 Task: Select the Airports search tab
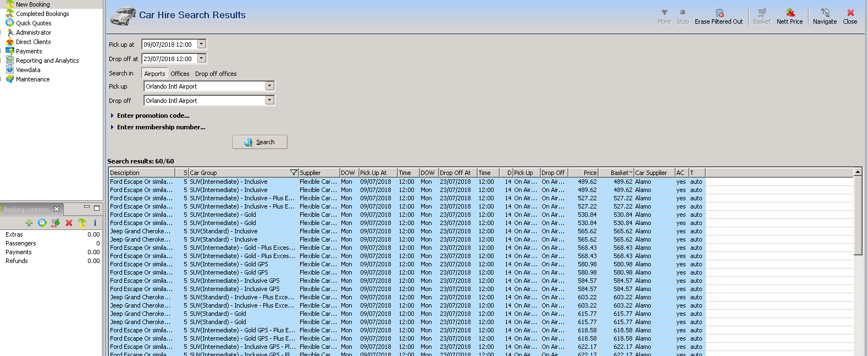point(154,74)
